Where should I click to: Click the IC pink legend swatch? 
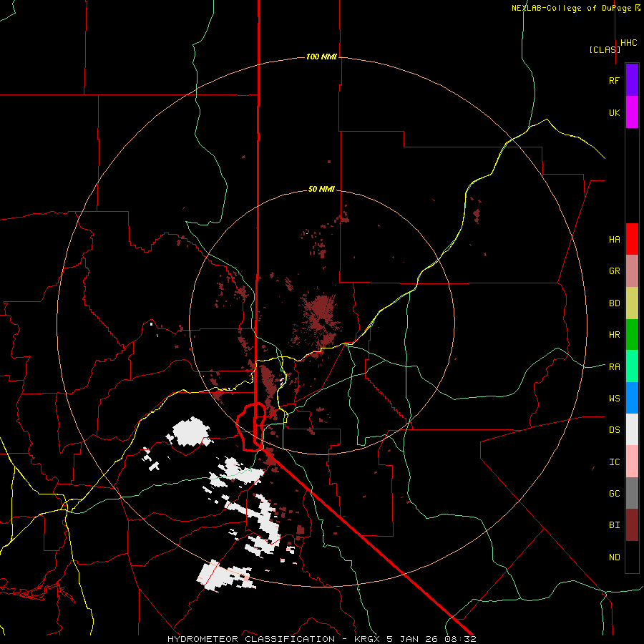[632, 462]
